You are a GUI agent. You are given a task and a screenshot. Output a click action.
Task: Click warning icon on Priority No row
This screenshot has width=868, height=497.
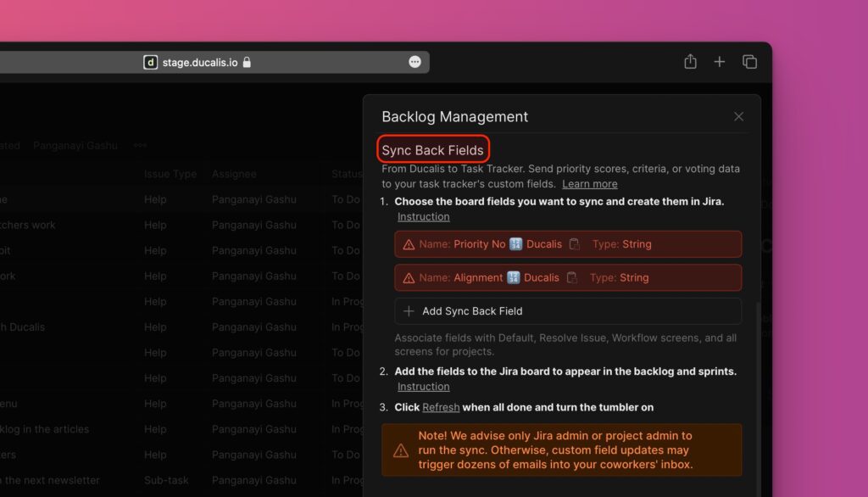click(x=409, y=244)
